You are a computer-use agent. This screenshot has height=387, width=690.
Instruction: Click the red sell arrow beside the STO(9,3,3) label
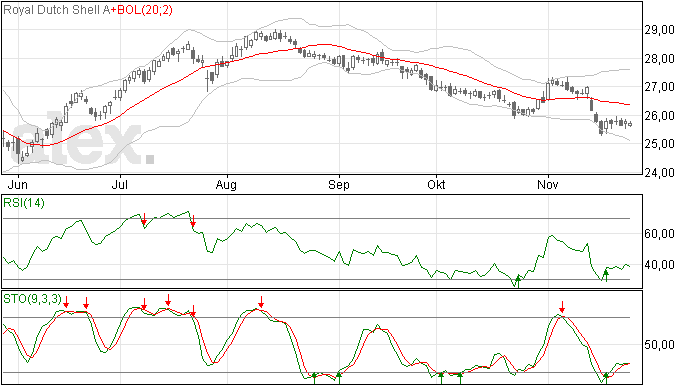66,302
